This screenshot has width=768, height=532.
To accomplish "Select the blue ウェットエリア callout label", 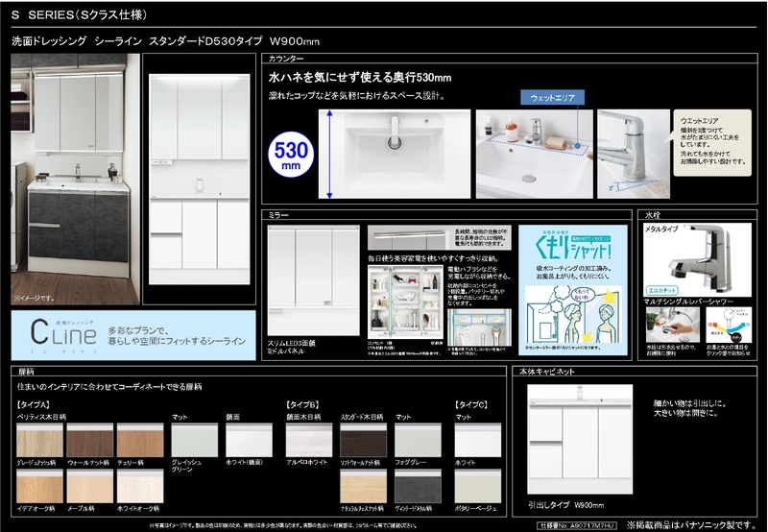I will (x=551, y=98).
